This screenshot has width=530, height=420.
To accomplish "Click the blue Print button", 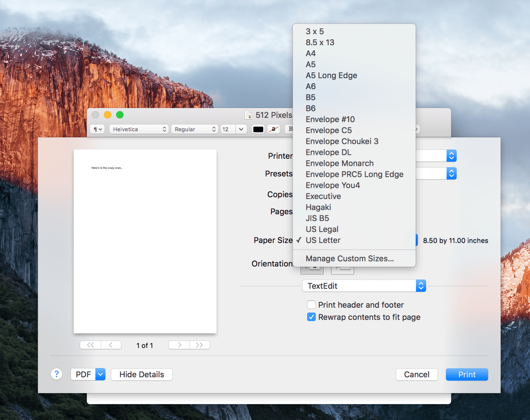I will point(467,374).
